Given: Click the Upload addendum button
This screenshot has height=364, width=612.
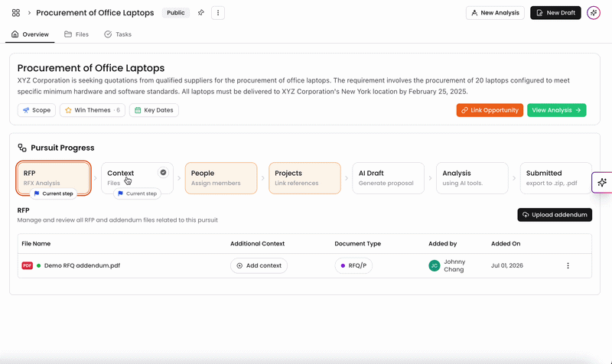Looking at the screenshot, I should click(x=555, y=215).
